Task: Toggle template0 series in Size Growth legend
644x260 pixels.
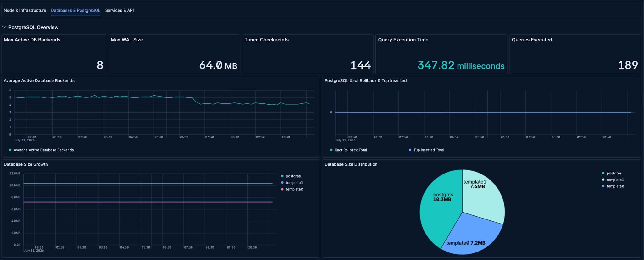Action: [x=292, y=189]
